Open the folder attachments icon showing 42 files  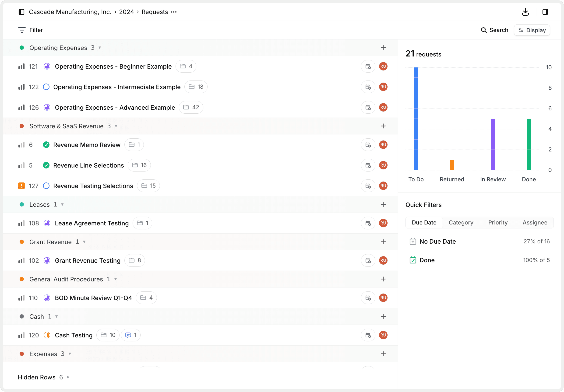(191, 107)
